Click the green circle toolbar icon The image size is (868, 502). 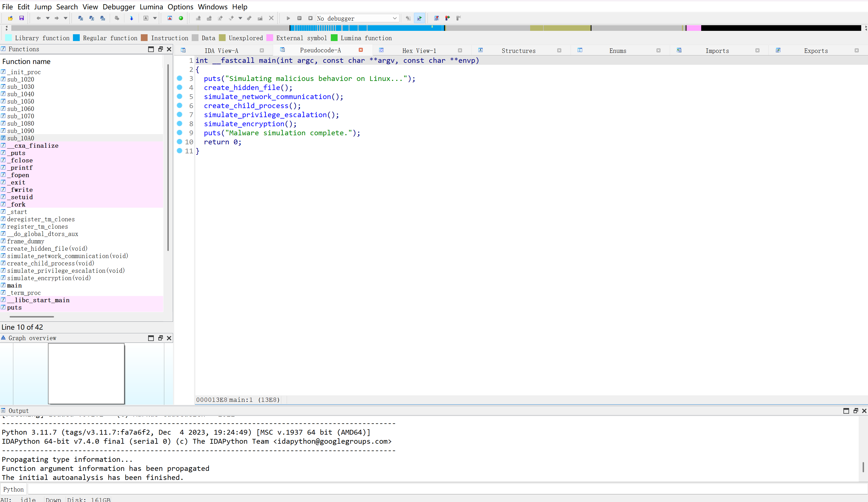click(x=181, y=18)
